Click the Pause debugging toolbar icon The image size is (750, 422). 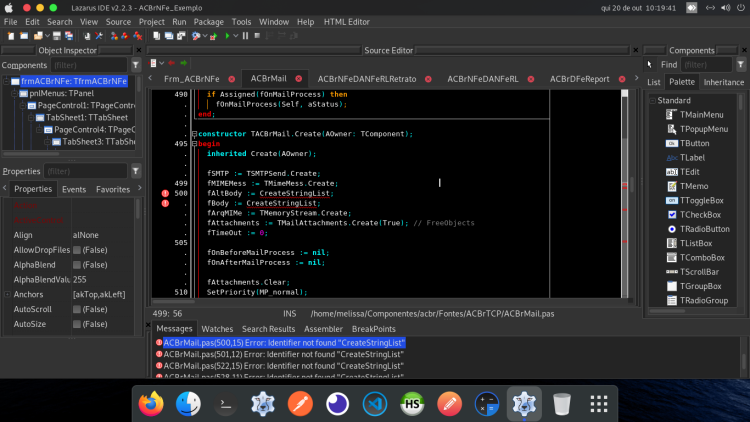coord(245,36)
